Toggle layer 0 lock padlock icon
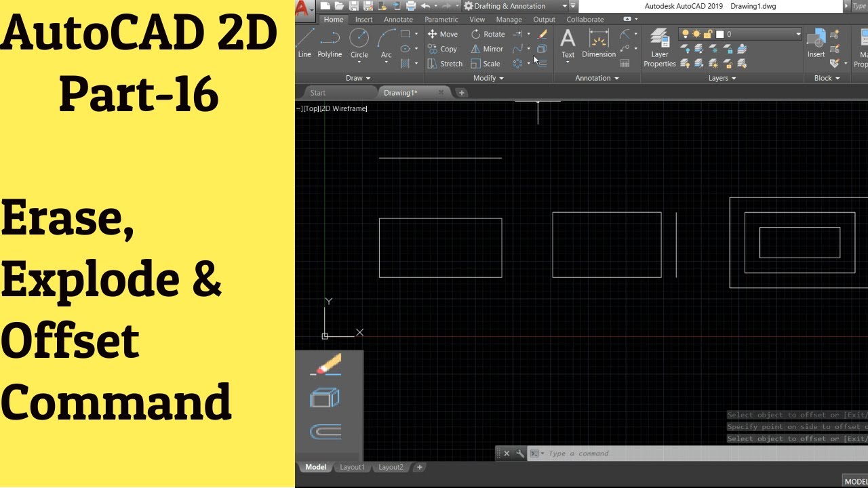Image resolution: width=868 pixels, height=488 pixels. pyautogui.click(x=708, y=34)
